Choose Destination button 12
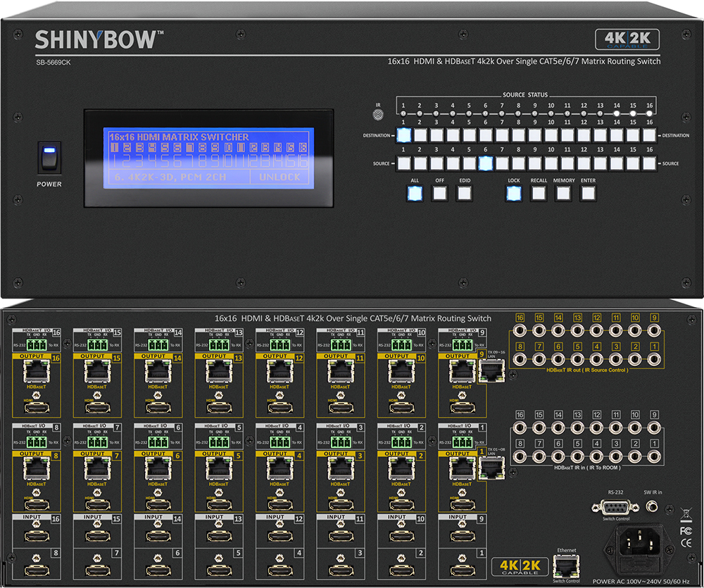The image size is (704, 588). pos(584,135)
